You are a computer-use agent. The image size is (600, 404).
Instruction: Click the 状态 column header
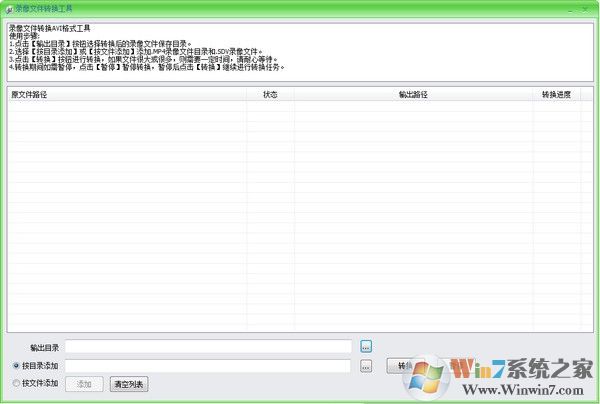click(x=270, y=94)
